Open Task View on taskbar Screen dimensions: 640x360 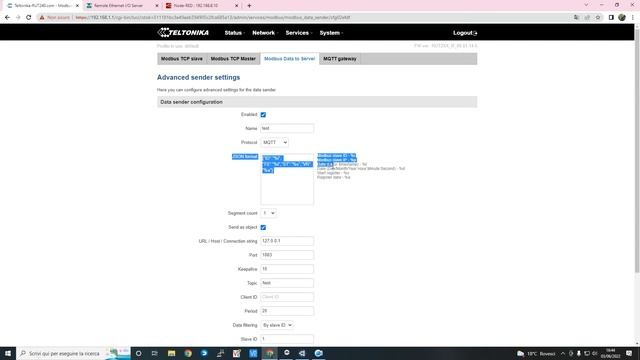(x=155, y=353)
